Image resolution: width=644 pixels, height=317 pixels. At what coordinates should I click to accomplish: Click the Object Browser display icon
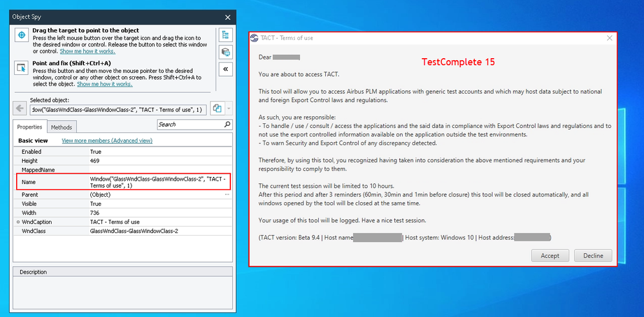pos(225,52)
